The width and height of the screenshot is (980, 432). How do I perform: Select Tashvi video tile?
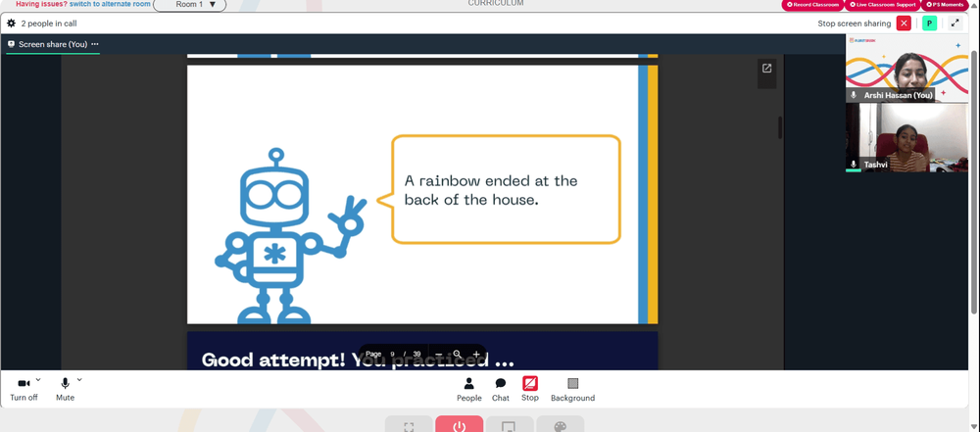tap(906, 137)
